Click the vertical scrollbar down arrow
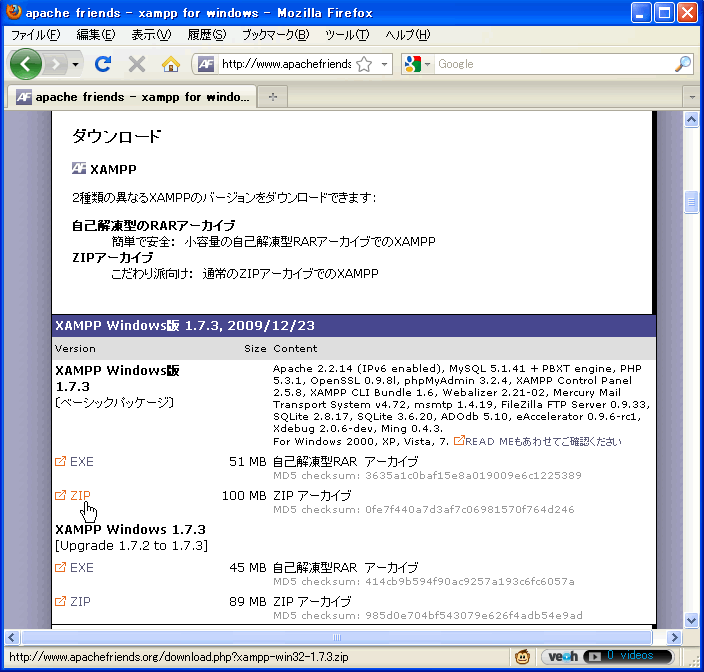Viewport: 704px width, 672px height. click(x=691, y=621)
